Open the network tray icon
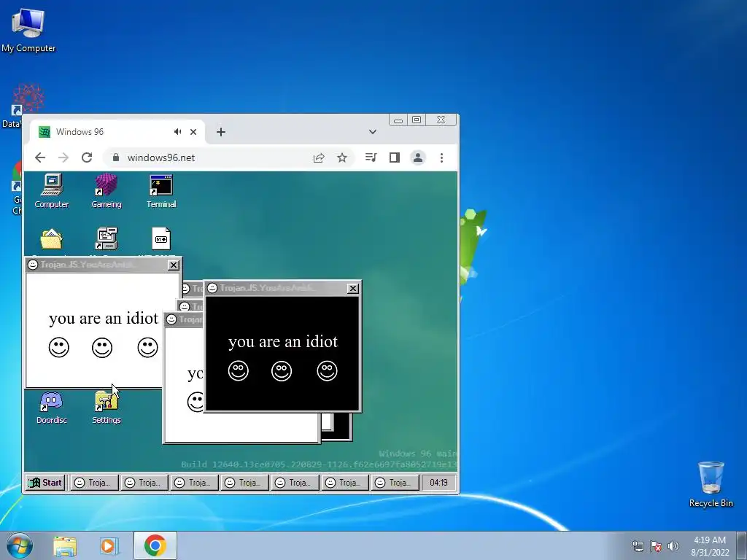 [x=638, y=545]
